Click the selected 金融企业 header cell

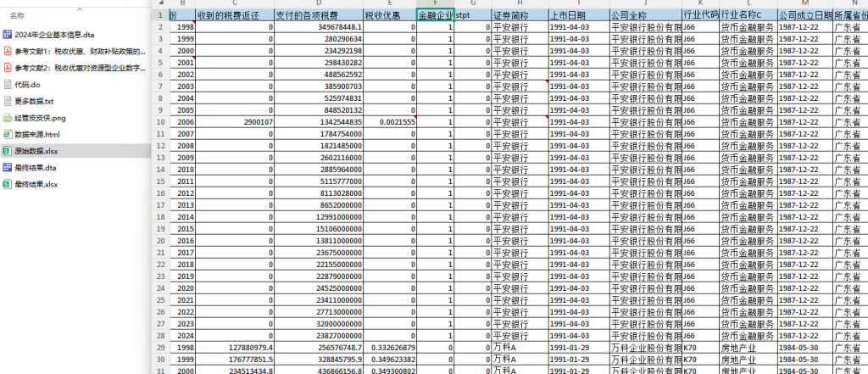coord(435,15)
